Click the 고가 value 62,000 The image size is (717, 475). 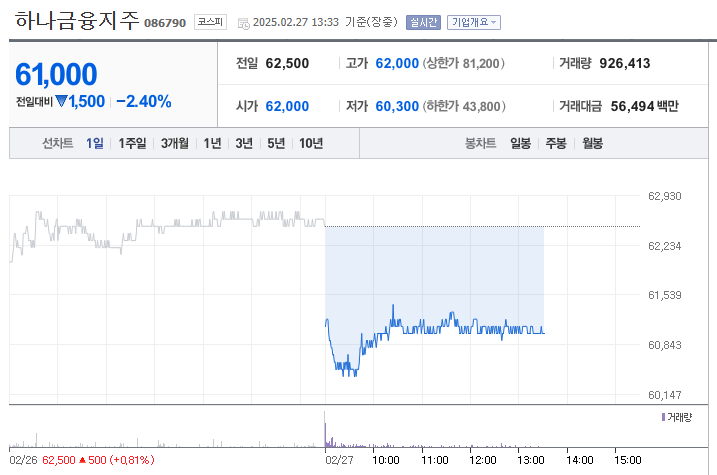coord(397,63)
